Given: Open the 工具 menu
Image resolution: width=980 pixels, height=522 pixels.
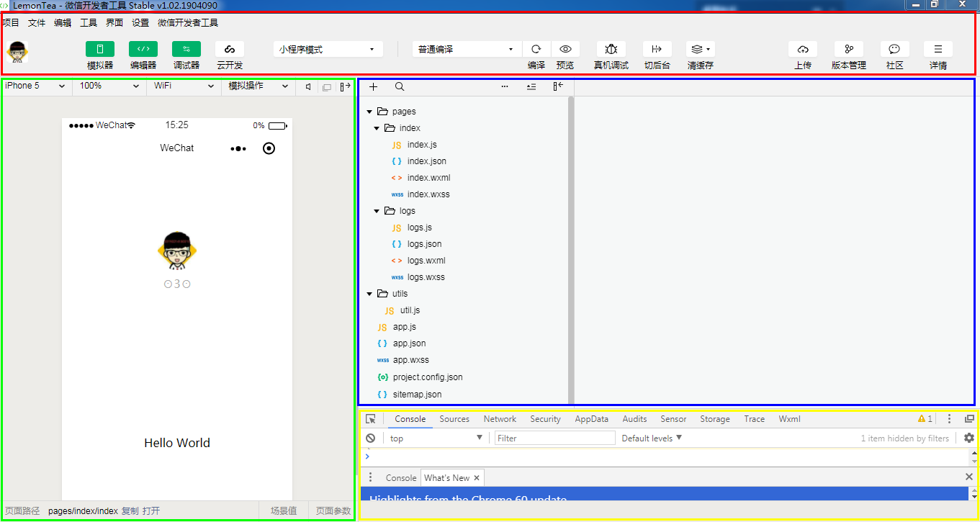Looking at the screenshot, I should coord(89,22).
